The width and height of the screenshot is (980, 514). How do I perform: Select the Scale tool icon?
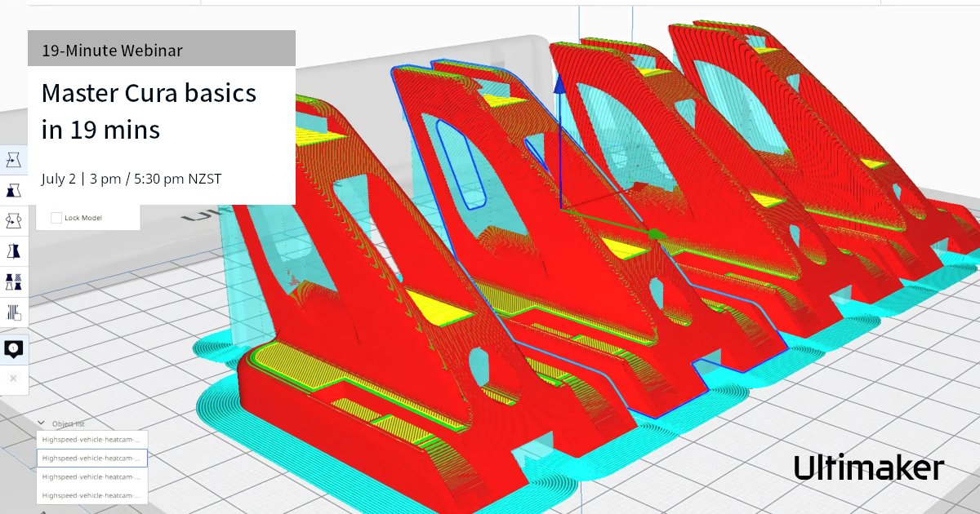click(13, 190)
